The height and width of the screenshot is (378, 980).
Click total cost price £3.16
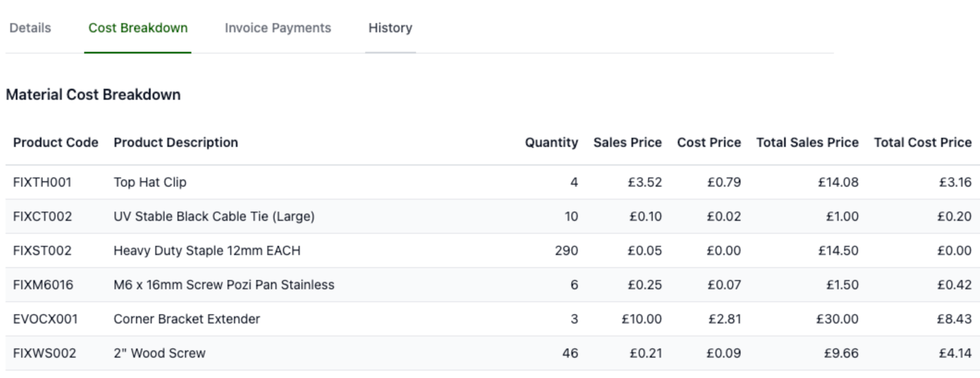click(x=955, y=182)
